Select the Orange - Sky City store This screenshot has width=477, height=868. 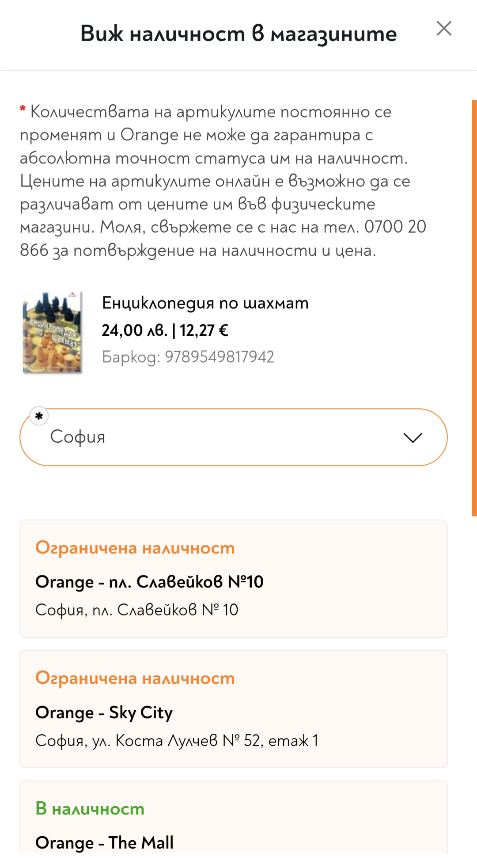pos(104,712)
